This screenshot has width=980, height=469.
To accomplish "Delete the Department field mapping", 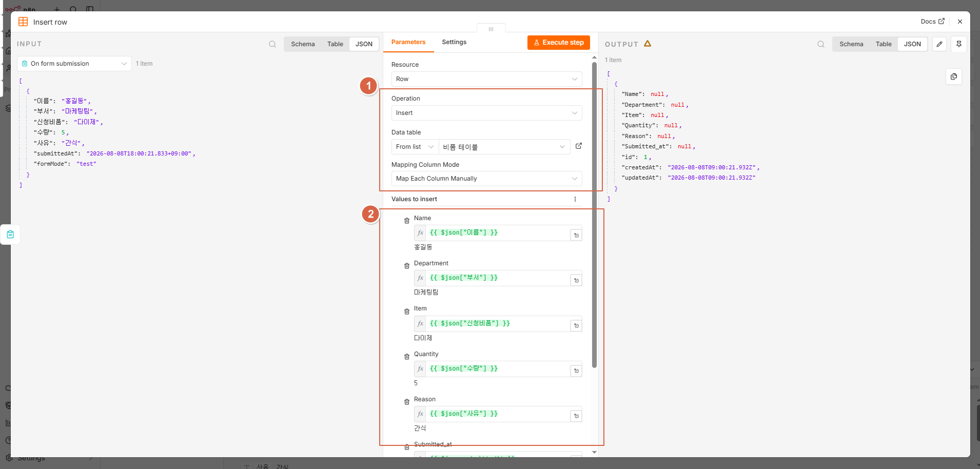I will pyautogui.click(x=407, y=266).
